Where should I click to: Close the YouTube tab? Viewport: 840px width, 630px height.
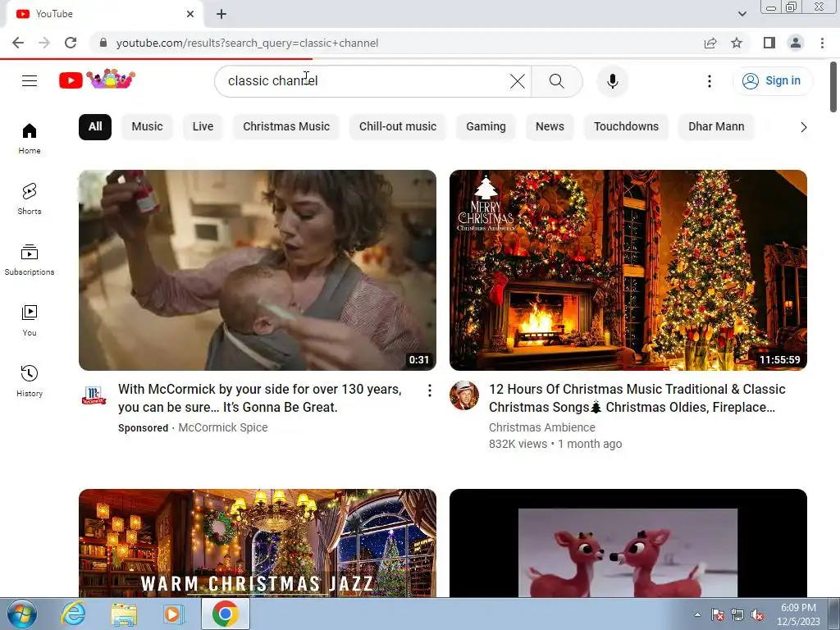tap(190, 15)
